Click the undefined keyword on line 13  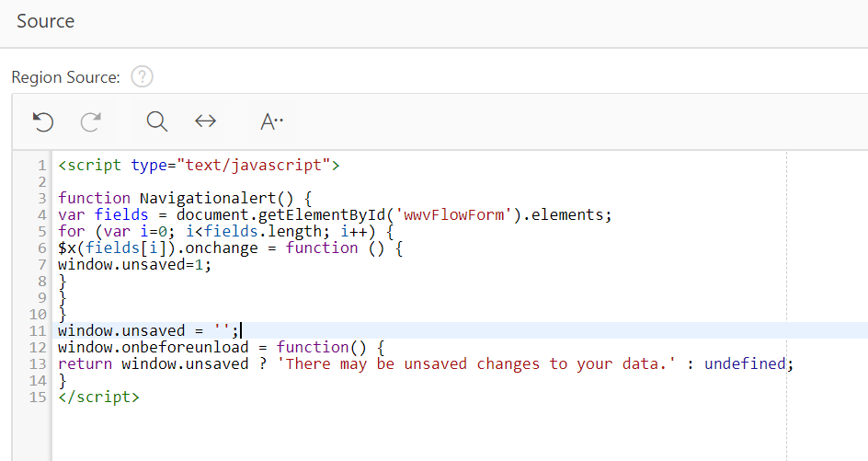(745, 364)
